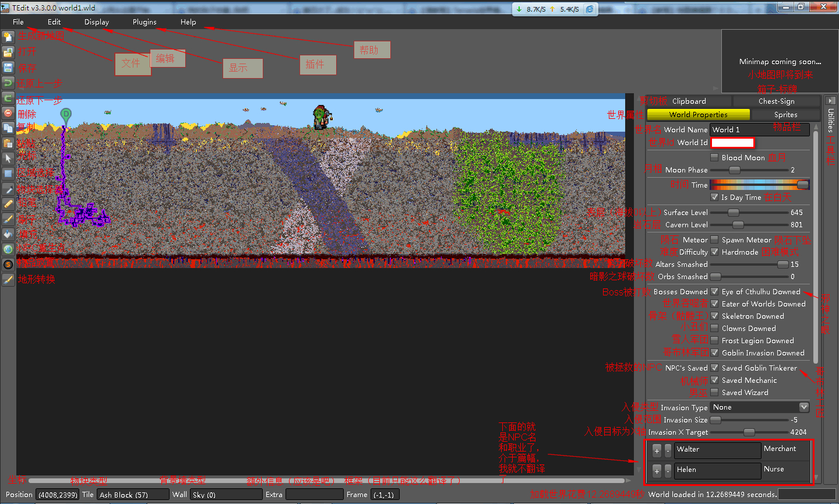Click the plus button beside Walter
The width and height of the screenshot is (839, 504).
(657, 450)
